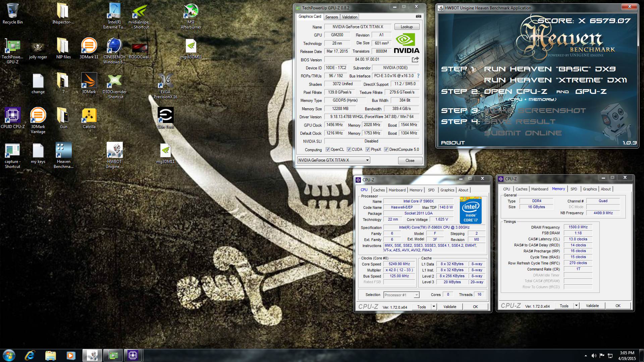Launch 3DMark desktop icon
644x362 pixels.
click(89, 83)
